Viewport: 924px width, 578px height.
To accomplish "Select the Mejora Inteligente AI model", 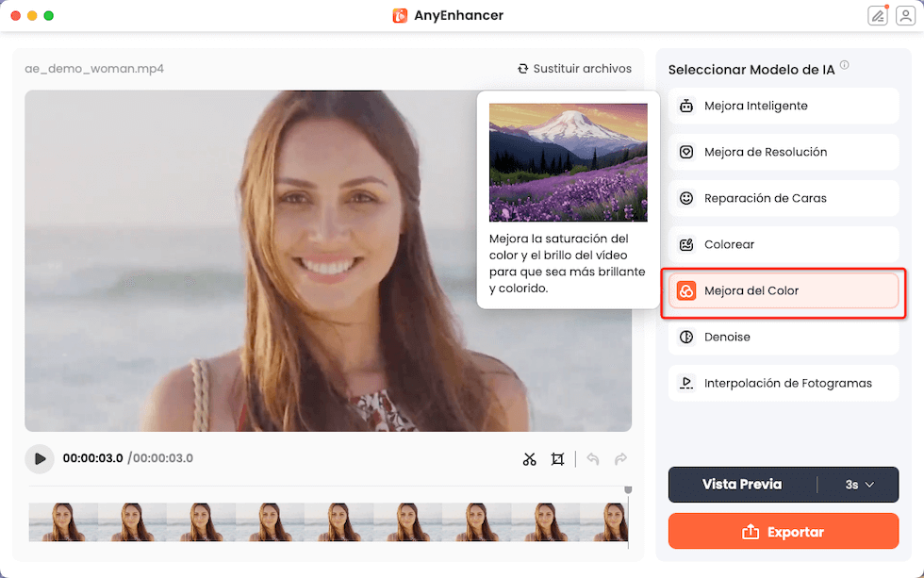I will click(783, 106).
